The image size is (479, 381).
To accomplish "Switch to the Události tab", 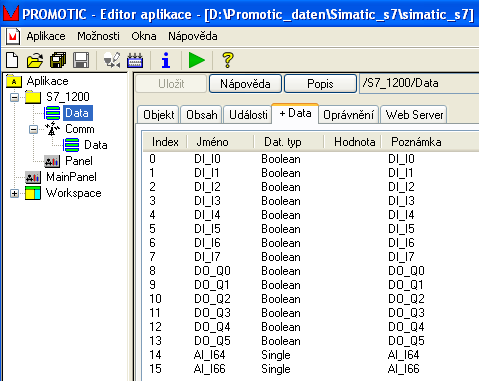I will (248, 115).
